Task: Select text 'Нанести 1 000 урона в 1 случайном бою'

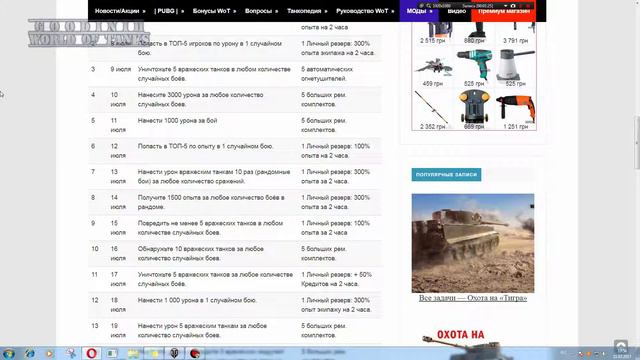Action: tap(198, 300)
